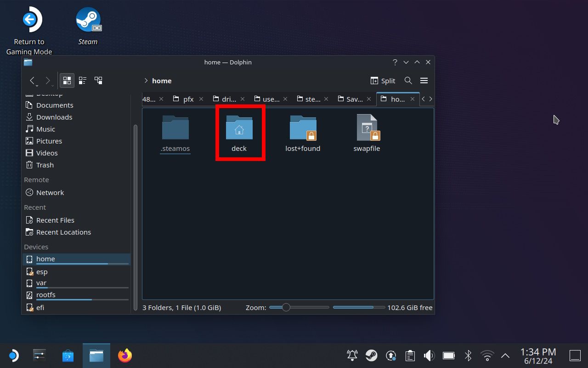Open the forward history dropdown arrow
This screenshot has width=588, height=368.
pos(53,85)
